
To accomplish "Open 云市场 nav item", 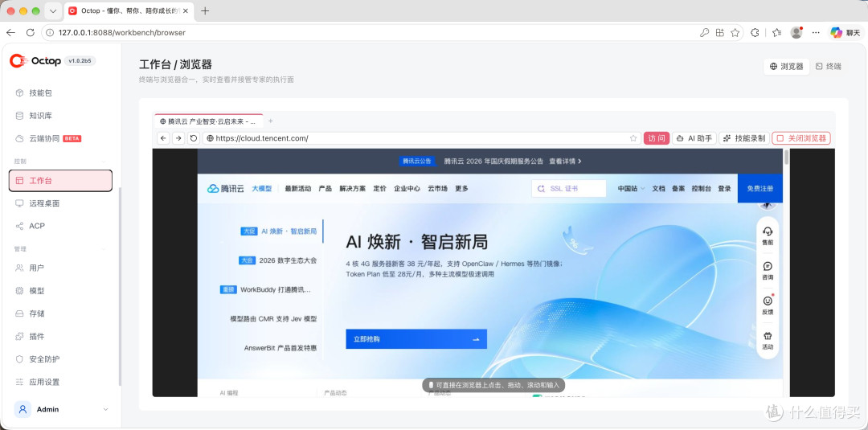I will [x=437, y=189].
